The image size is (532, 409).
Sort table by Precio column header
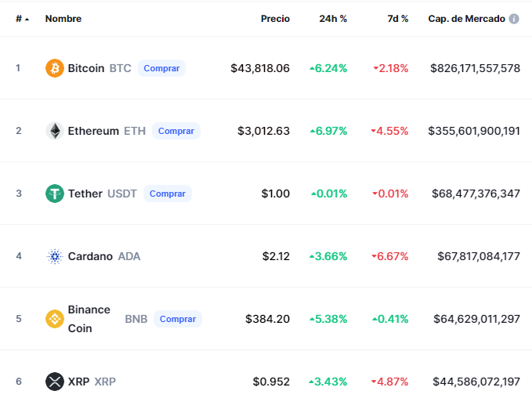275,19
